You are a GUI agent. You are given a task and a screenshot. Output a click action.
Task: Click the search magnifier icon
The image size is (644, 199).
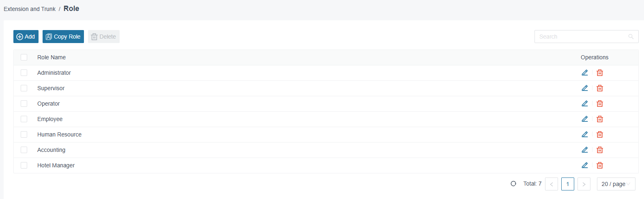[x=631, y=37]
